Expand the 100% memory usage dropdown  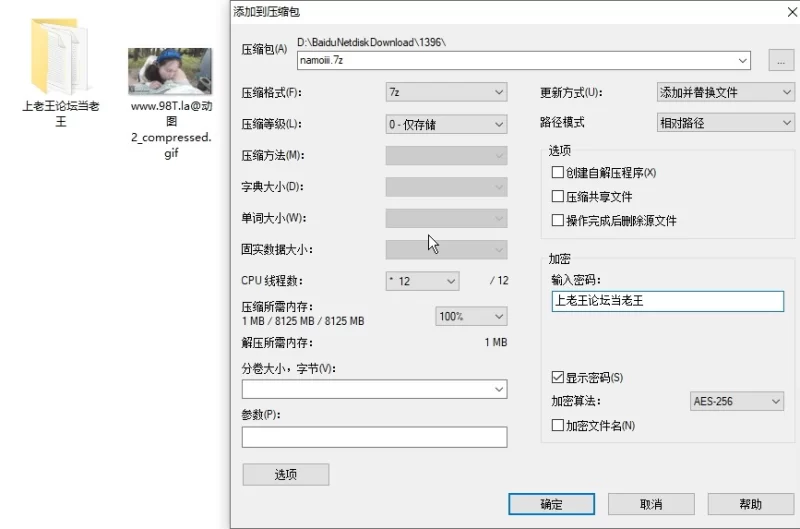pos(471,316)
